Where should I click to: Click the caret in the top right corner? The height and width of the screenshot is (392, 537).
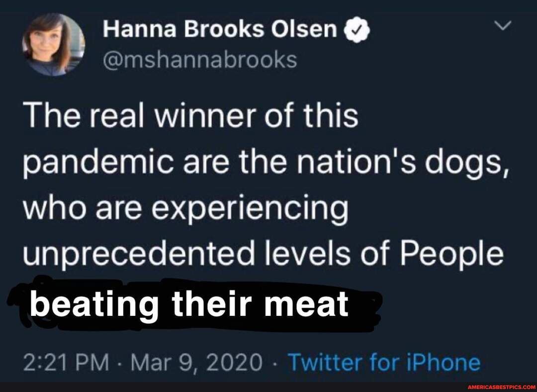[502, 26]
